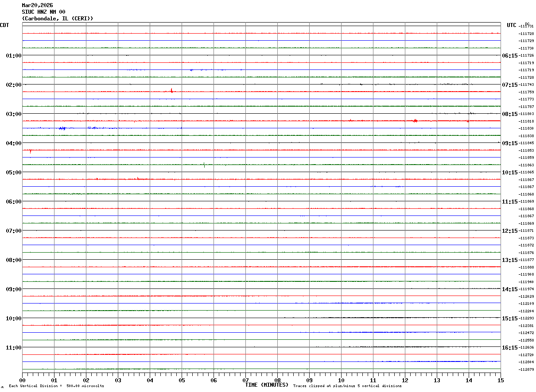Click the TIME (MINUTES) axis title

click(x=267, y=385)
